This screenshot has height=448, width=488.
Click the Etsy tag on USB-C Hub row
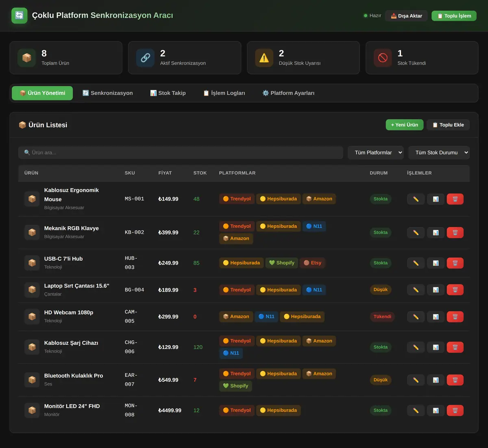[312, 263]
